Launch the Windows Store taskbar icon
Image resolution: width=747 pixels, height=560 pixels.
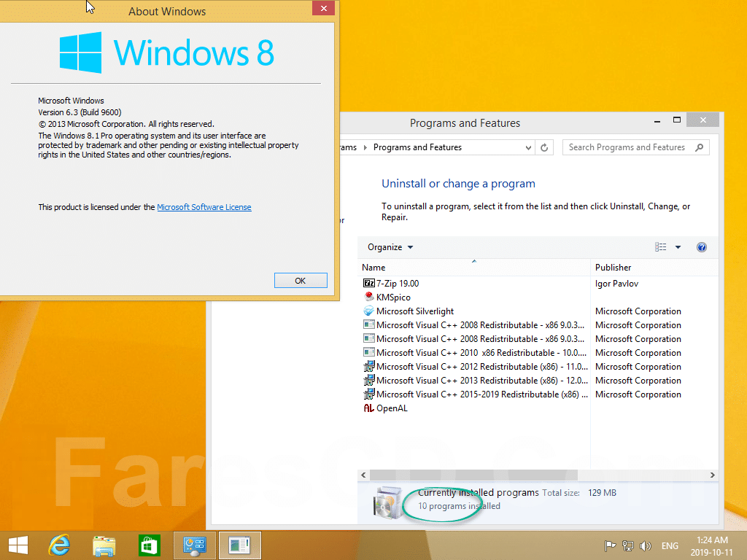click(149, 545)
